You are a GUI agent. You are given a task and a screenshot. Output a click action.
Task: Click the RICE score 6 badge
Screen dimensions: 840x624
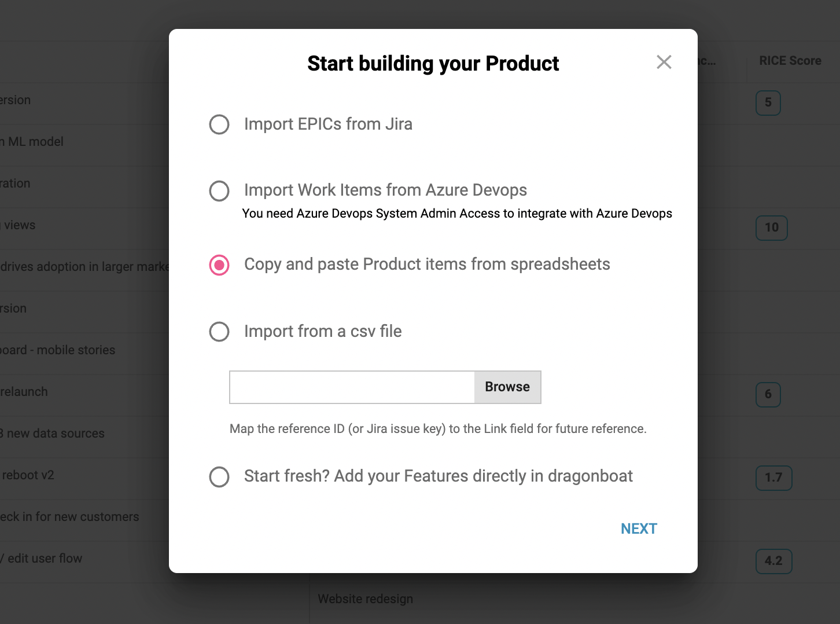[x=768, y=394]
